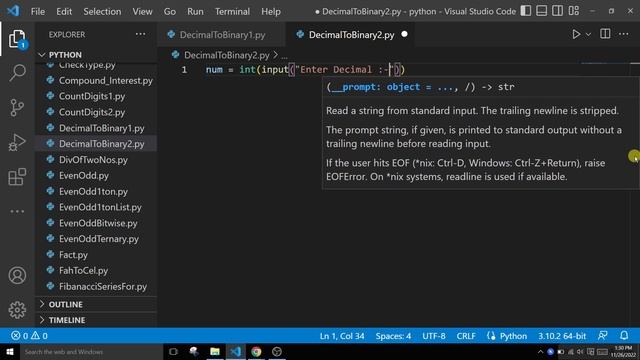Open the Search view in activity bar
640x360 pixels.
pyautogui.click(x=17, y=73)
